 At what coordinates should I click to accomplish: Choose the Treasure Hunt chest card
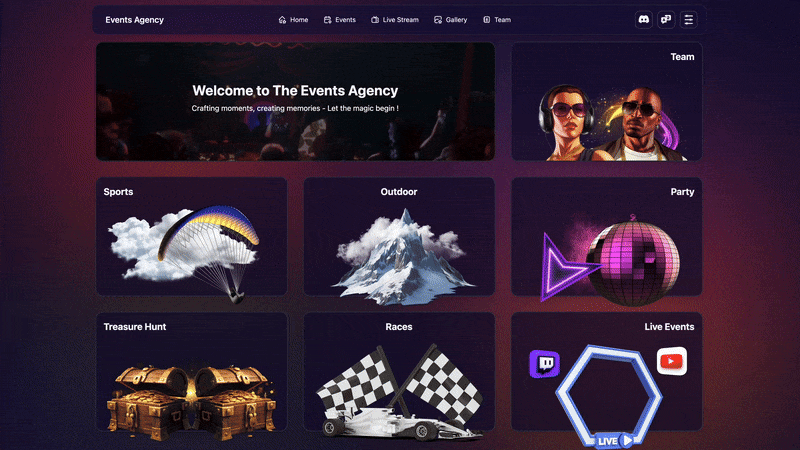(191, 371)
